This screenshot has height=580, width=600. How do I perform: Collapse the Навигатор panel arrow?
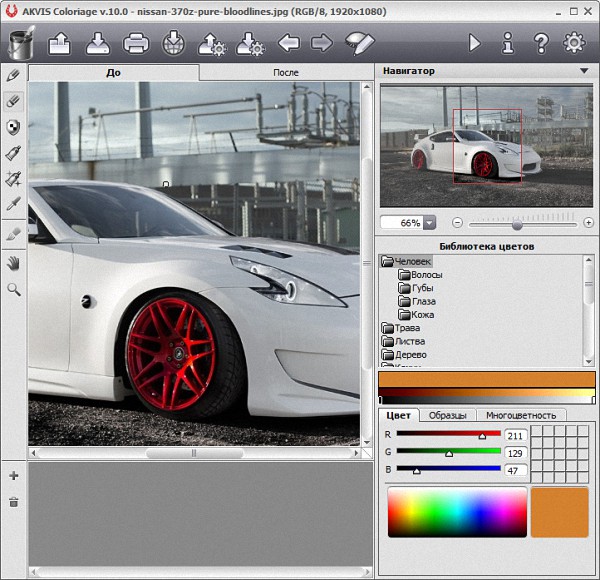pyautogui.click(x=583, y=71)
